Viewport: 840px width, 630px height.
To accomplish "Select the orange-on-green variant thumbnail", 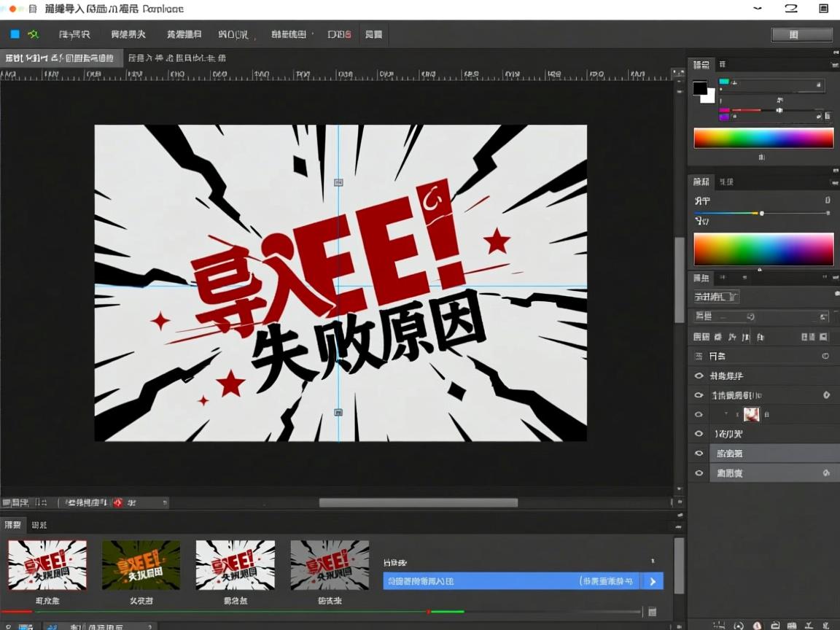I will pyautogui.click(x=141, y=565).
